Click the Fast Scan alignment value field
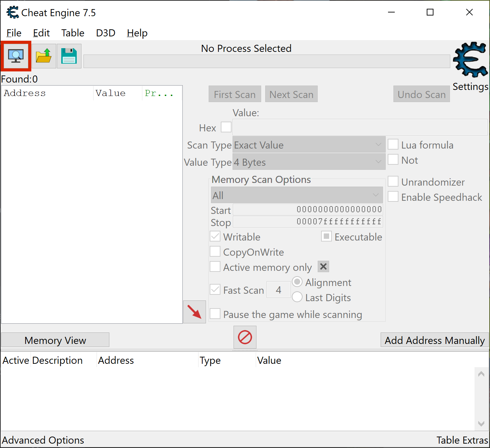Screen dimensions: 490x448 coord(279,290)
